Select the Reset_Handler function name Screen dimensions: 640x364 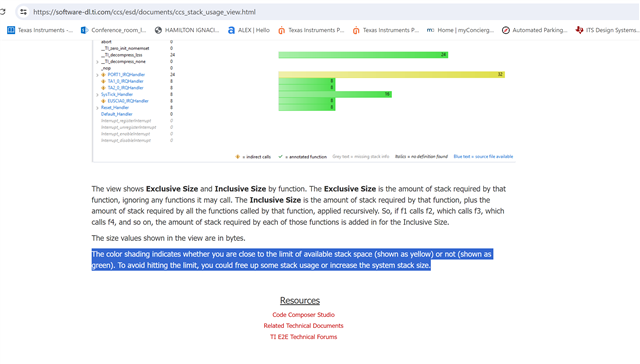[x=115, y=107]
